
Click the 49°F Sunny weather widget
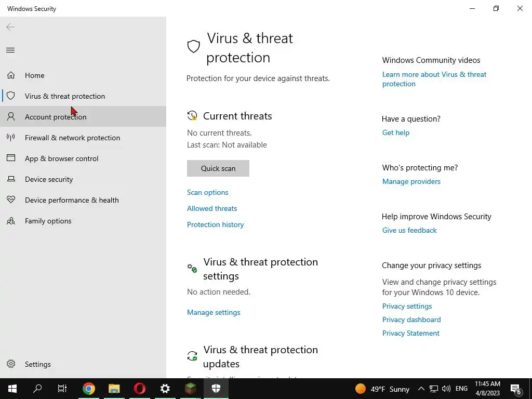point(382,389)
